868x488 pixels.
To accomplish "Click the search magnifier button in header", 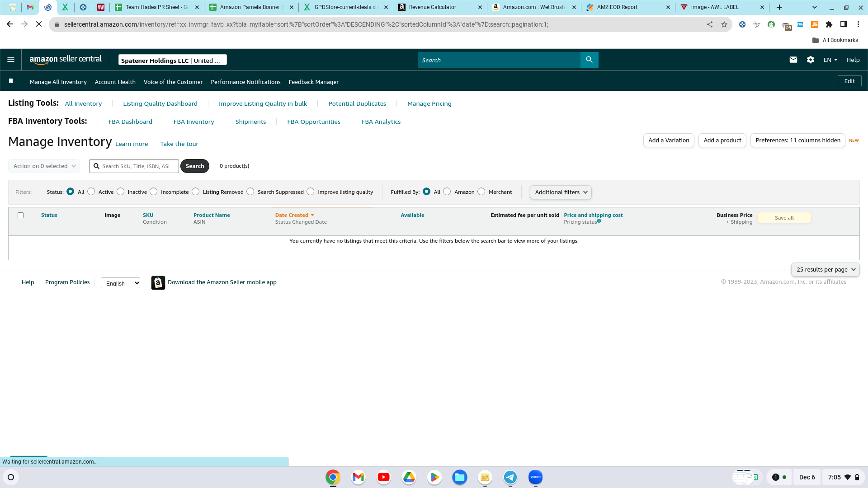I will tap(589, 60).
